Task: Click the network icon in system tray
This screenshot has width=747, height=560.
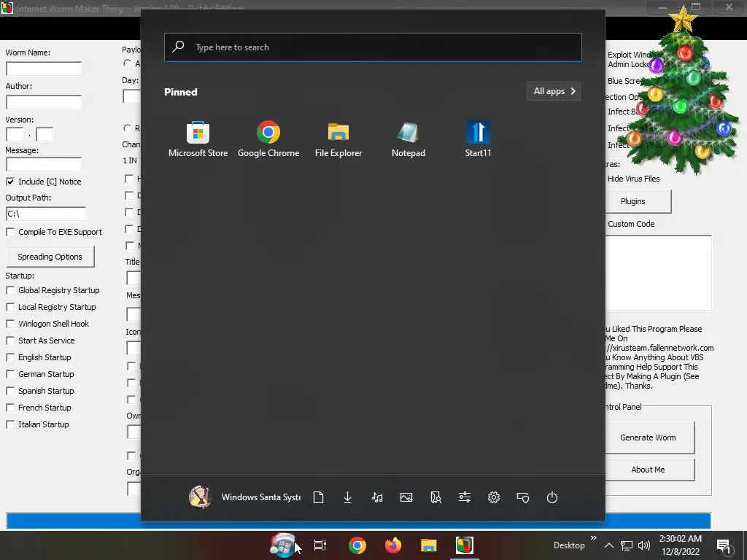Action: [627, 545]
